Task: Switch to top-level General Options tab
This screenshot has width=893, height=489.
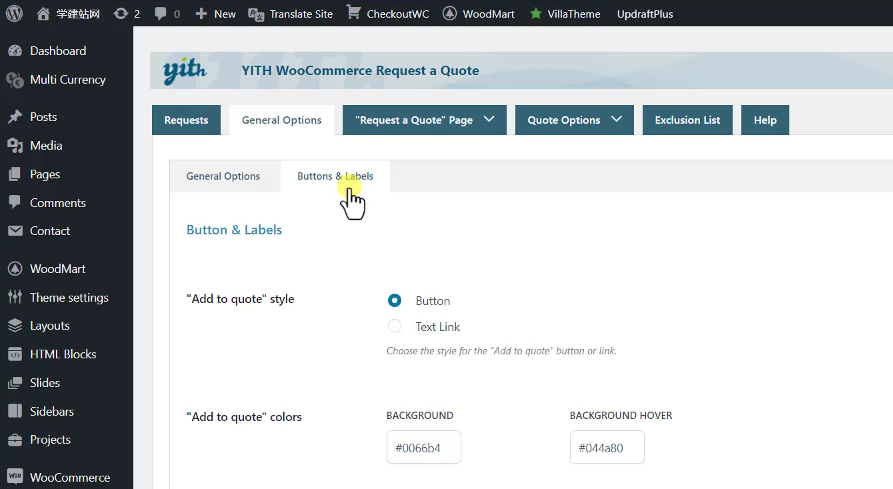Action: [282, 120]
